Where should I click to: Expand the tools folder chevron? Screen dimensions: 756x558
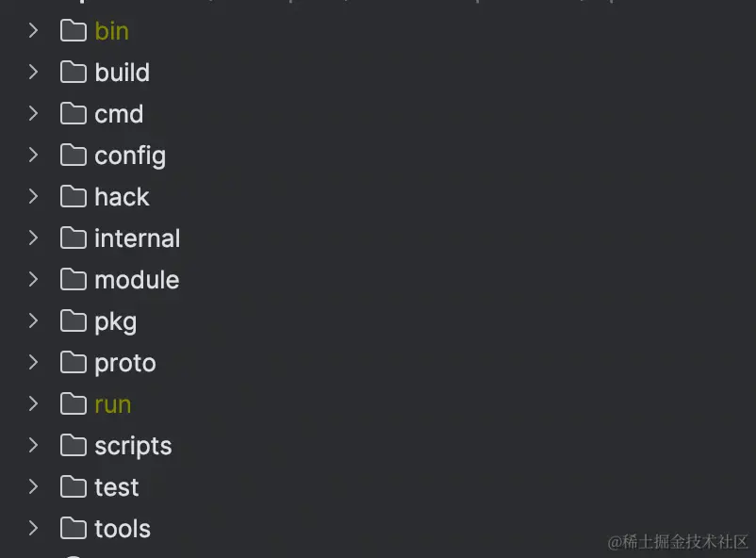(33, 529)
